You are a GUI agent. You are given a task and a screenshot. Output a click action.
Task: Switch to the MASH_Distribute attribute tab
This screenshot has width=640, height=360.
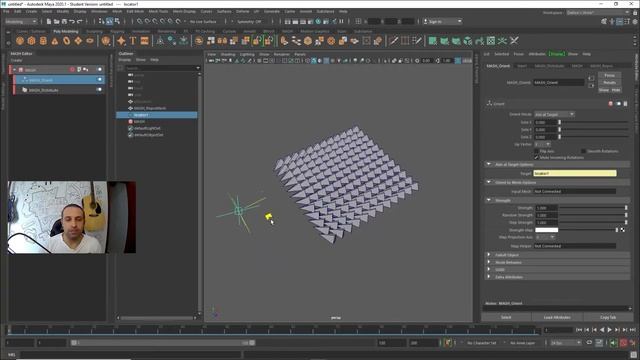549,66
